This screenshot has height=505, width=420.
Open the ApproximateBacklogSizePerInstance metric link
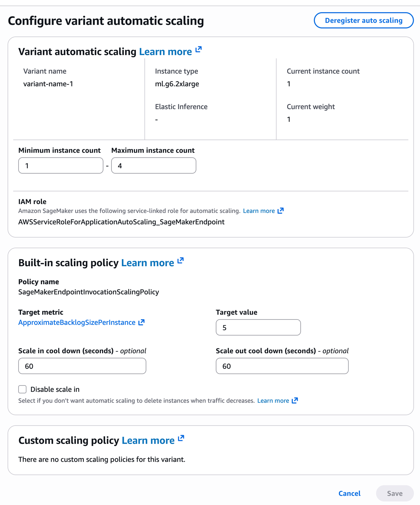point(77,322)
